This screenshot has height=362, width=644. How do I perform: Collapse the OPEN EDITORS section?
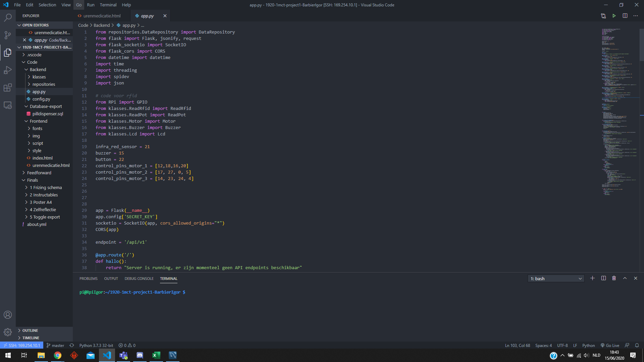point(44,25)
